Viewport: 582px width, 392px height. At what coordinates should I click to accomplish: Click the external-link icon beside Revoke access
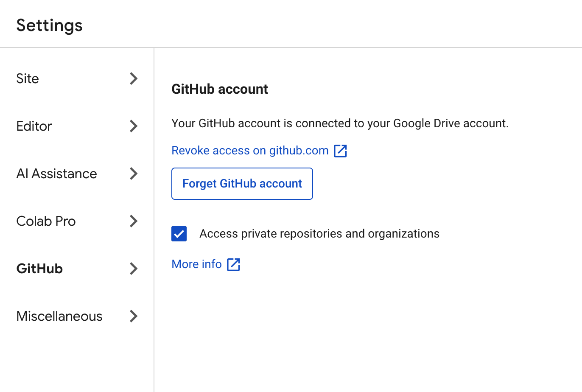point(341,151)
